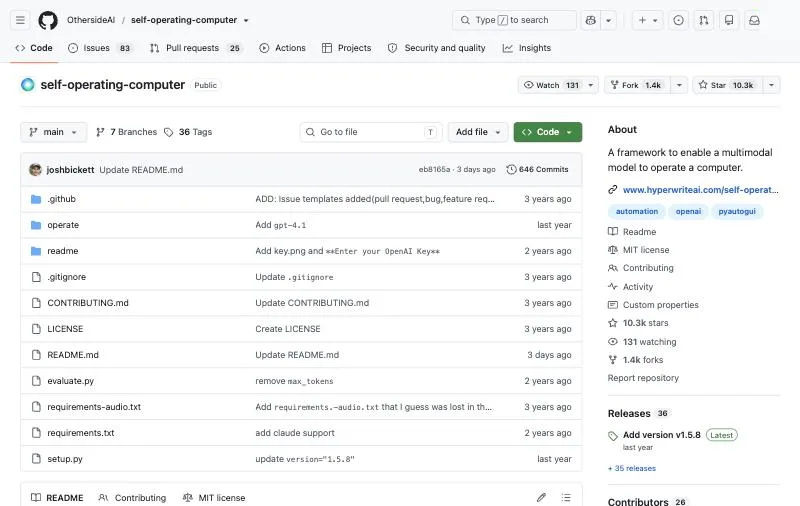The height and width of the screenshot is (506, 800).
Task: Click the setup.py file icon
Action: [36, 459]
